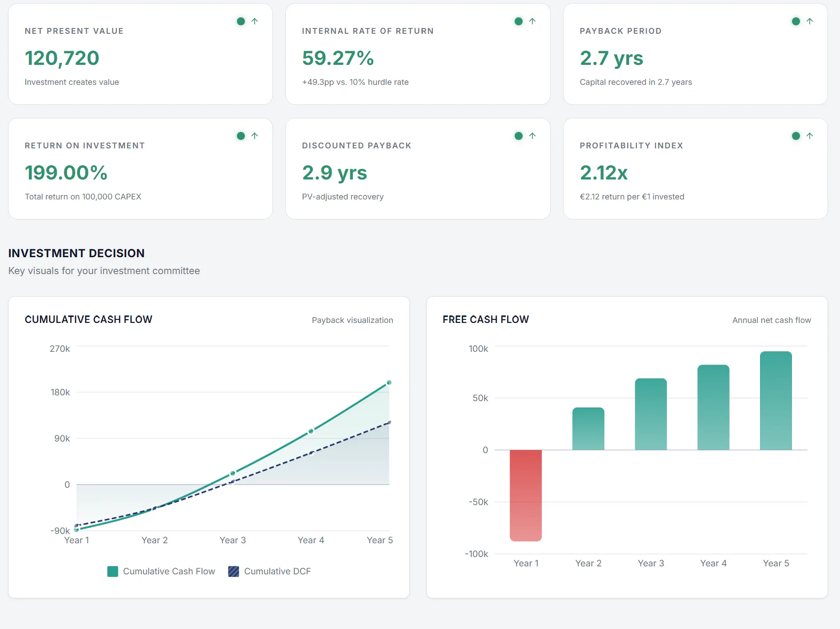Select the Year 4 point on the dashed DCF line
840x629 pixels.
[x=311, y=453]
